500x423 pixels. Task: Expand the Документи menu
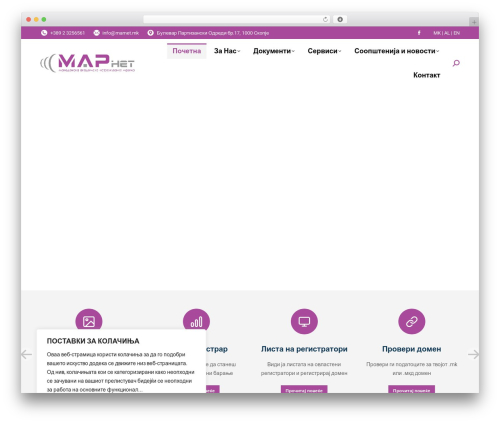tap(273, 51)
